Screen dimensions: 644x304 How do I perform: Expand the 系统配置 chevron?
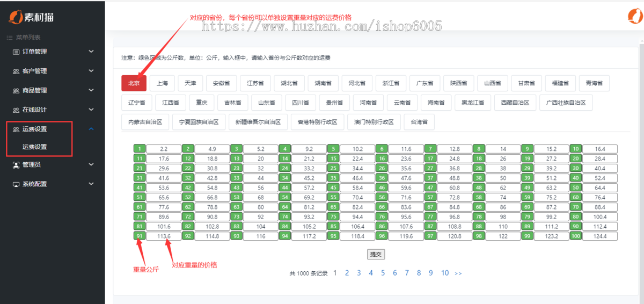pos(91,184)
